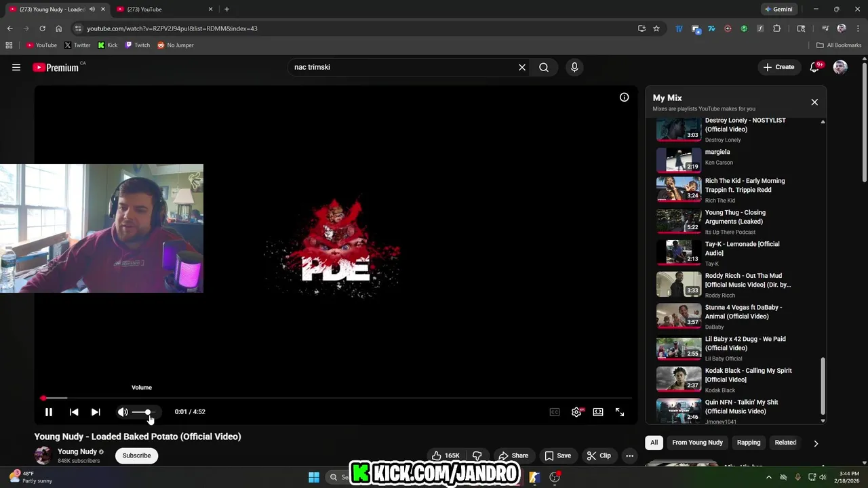This screenshot has height=488, width=868.
Task: Open the YouTube account avatar menu
Action: (x=840, y=67)
